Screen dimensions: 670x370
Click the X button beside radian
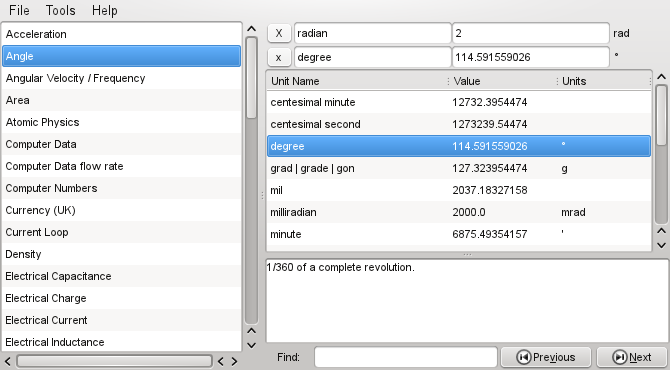coord(279,33)
